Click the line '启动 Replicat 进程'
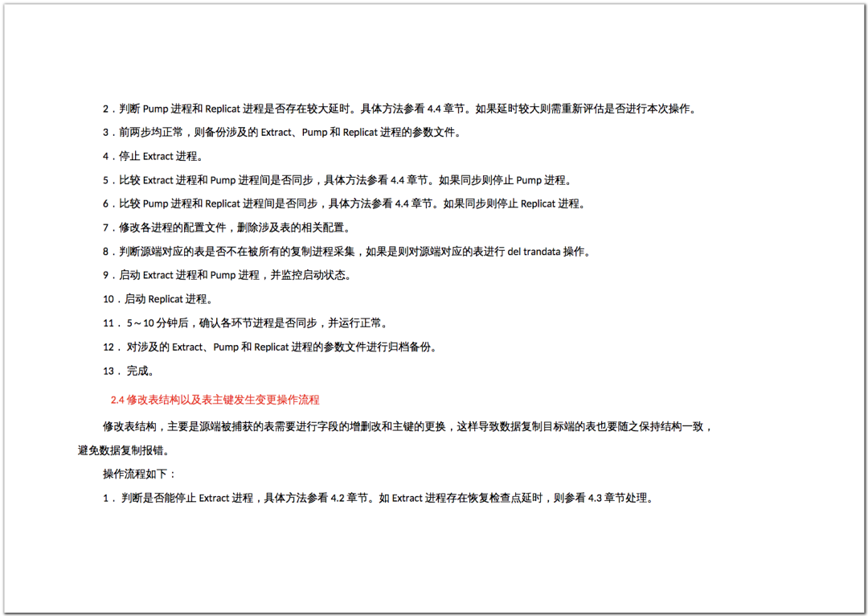Viewport: 868px width, 616px height. 158,299
